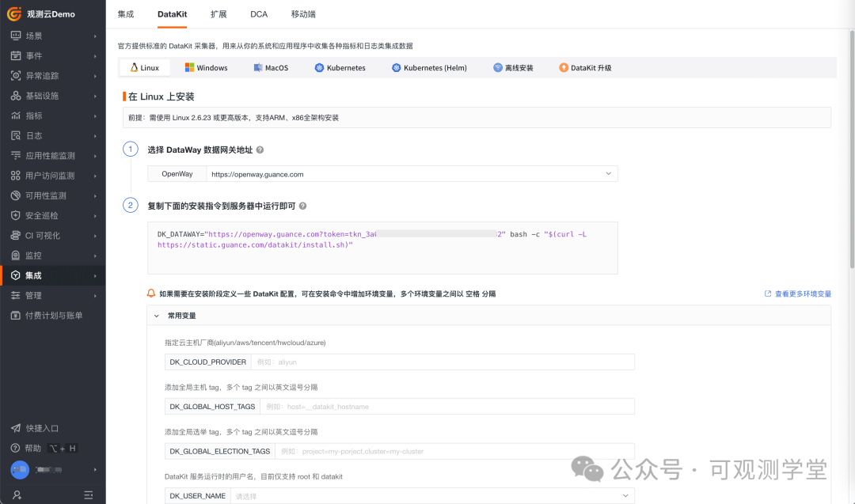The width and height of the screenshot is (855, 504).
Task: Expand the 指标 submenu arrow
Action: pyautogui.click(x=95, y=116)
